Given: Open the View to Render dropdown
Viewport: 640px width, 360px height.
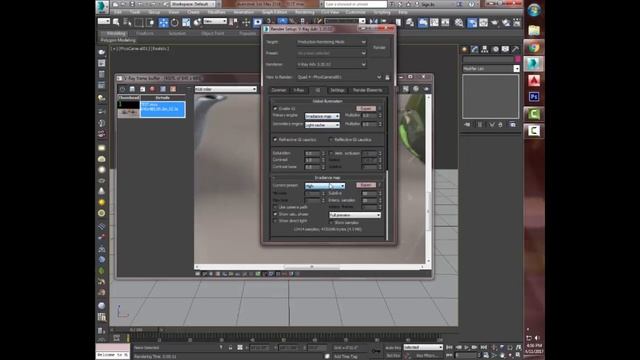Looking at the screenshot, I should point(339,77).
